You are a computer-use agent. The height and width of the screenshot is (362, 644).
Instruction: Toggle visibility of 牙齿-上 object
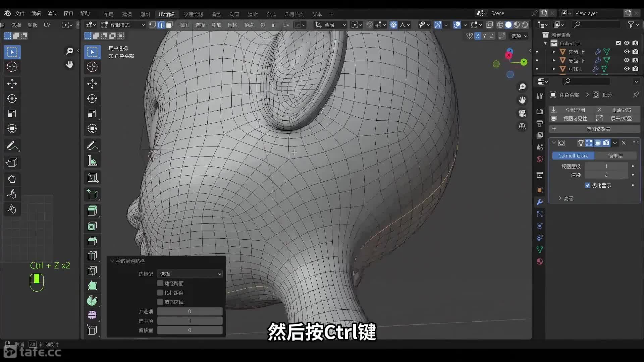627,52
